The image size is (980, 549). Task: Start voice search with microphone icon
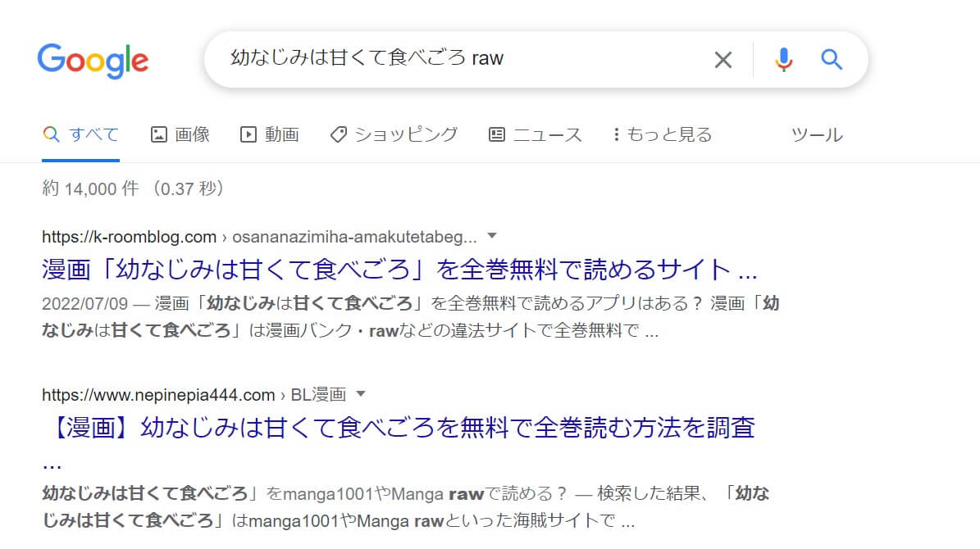pos(783,60)
